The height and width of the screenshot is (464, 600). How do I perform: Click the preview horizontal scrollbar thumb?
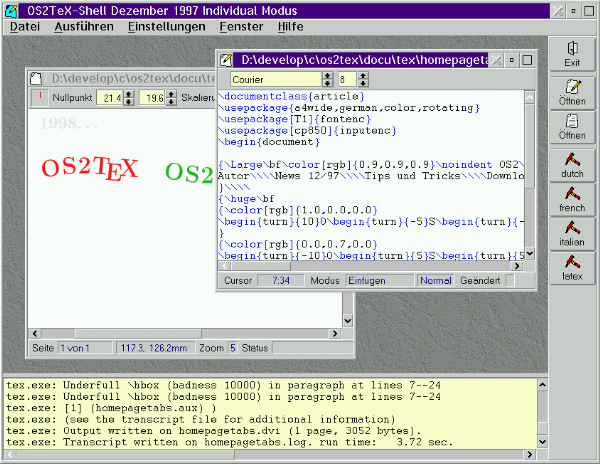tap(138, 334)
